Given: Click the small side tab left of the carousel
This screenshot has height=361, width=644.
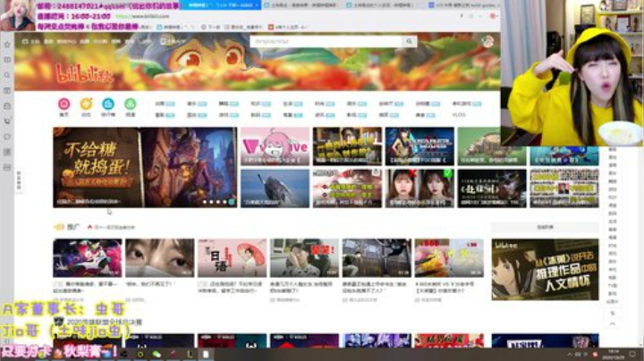Looking at the screenshot, I should [19, 180].
